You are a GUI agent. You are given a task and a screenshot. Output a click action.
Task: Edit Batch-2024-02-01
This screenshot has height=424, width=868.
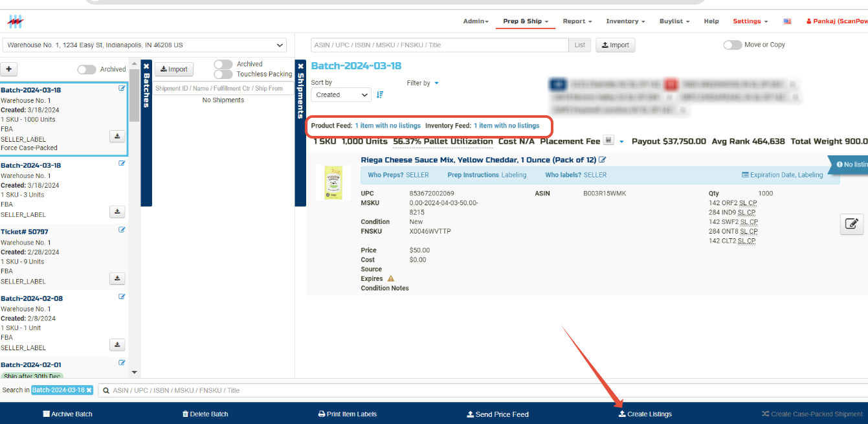tap(122, 363)
